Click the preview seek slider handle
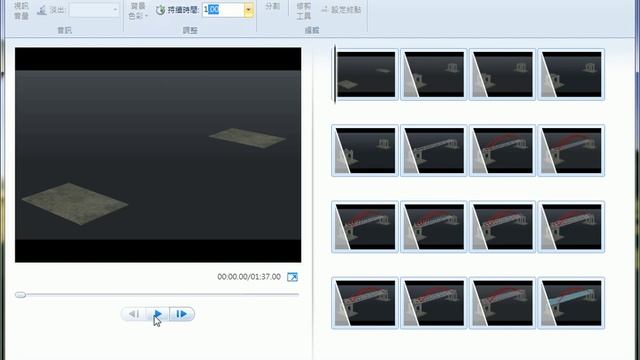 20,295
